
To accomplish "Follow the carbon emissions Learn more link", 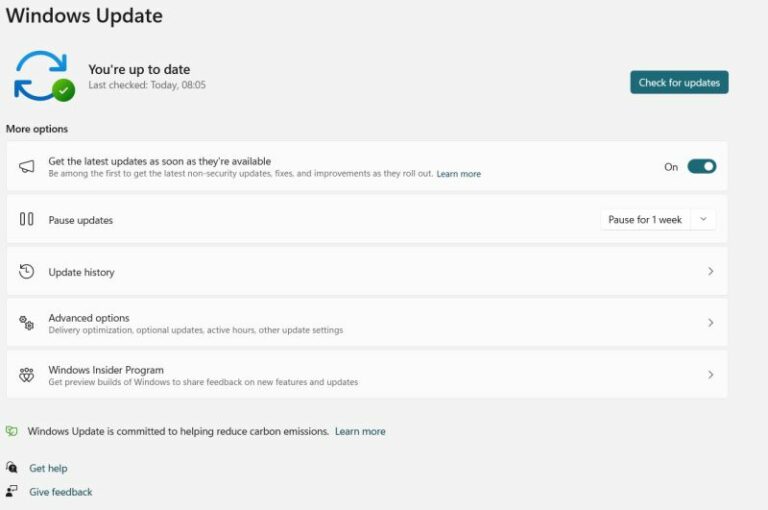I will 360,431.
